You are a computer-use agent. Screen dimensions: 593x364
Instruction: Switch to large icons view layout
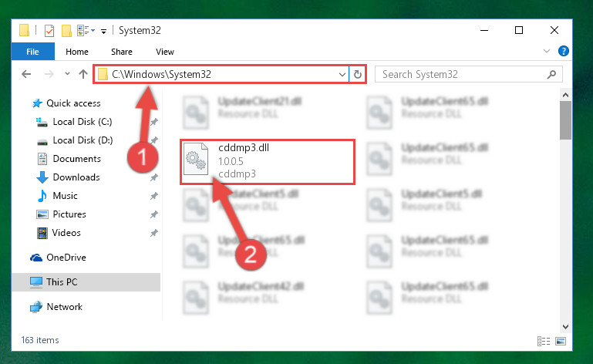click(x=561, y=341)
